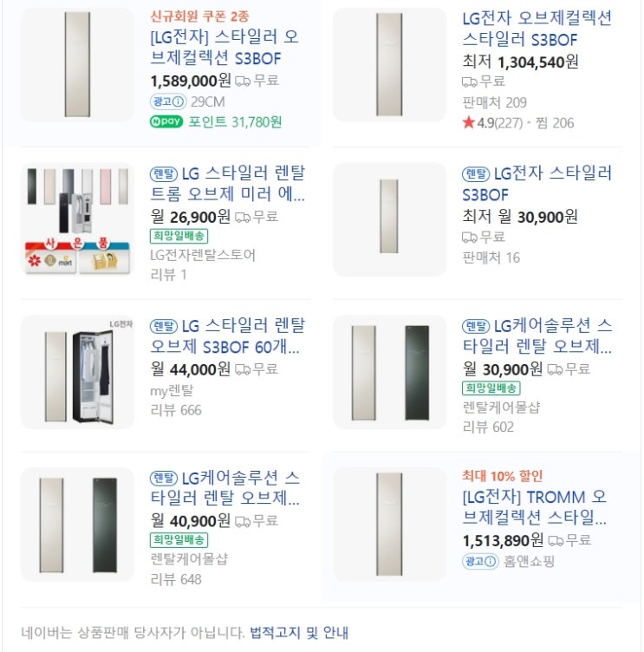644x652 pixels.
Task: Click the 판매처 16 seller count
Action: pos(491,258)
